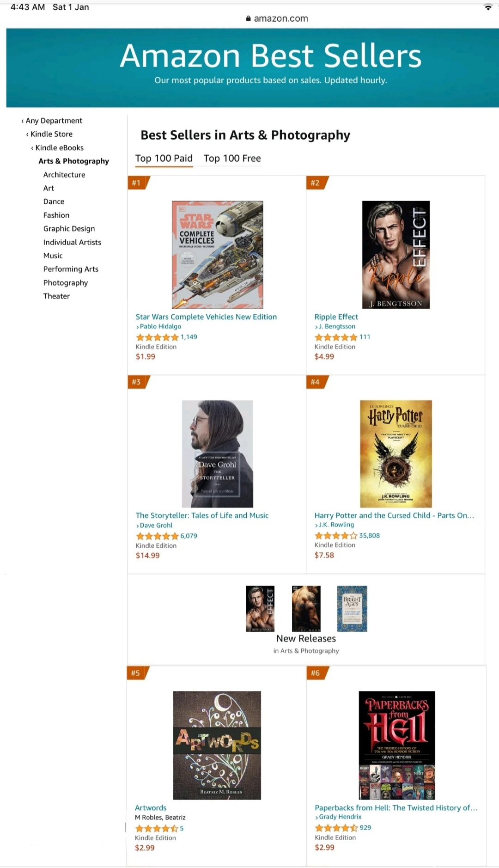
Task: Select the Top 100 Paid tab
Action: point(164,159)
